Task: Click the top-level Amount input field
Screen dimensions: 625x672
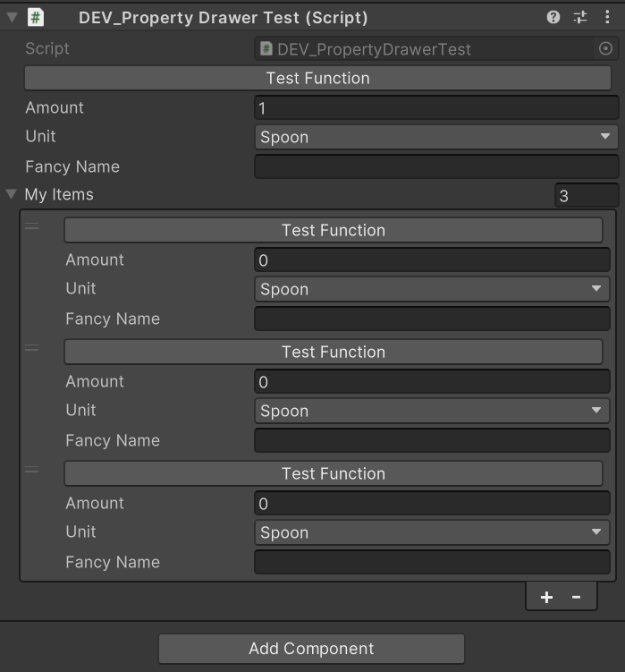Action: (436, 108)
